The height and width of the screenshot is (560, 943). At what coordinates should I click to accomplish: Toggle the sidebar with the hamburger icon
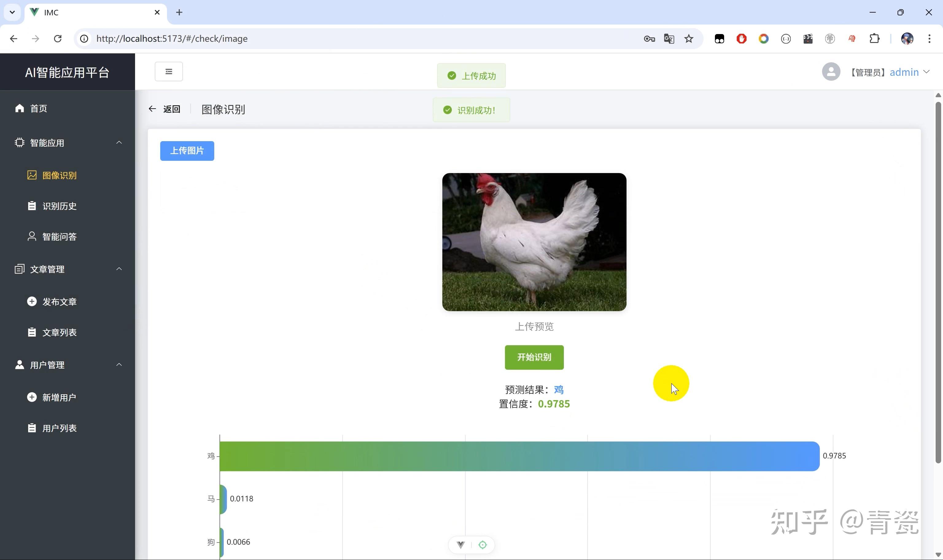pos(168,71)
